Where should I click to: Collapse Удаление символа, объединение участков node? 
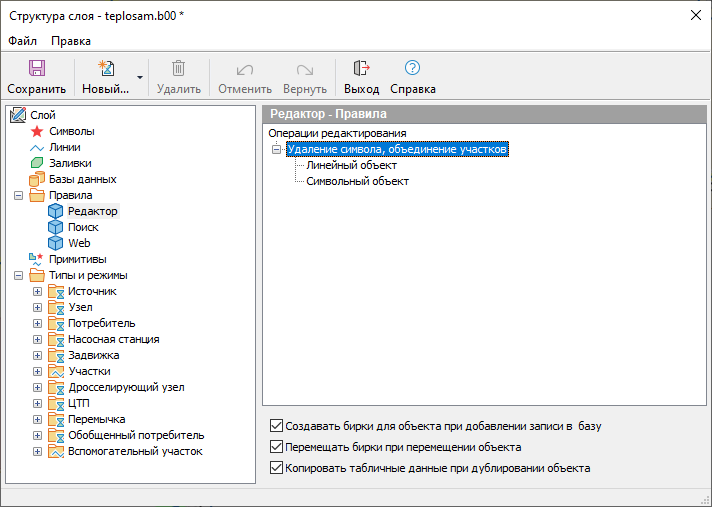point(277,149)
